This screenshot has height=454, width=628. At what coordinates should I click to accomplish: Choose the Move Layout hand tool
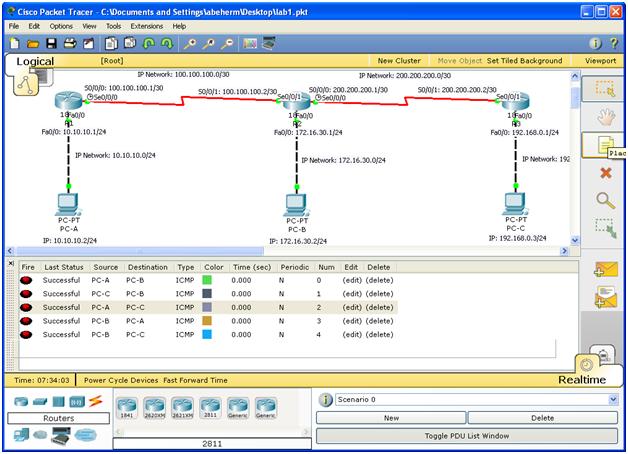[605, 117]
